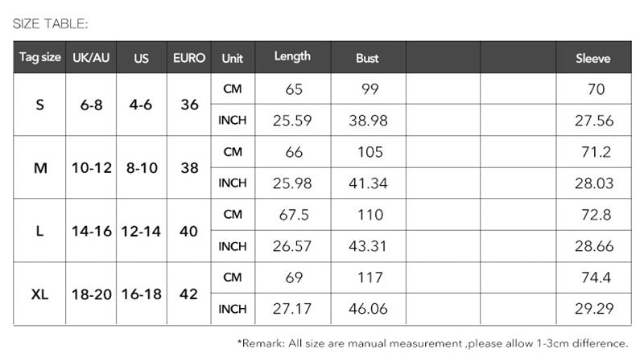
Task: Click the EURO size 38 cell
Action: pyautogui.click(x=189, y=168)
